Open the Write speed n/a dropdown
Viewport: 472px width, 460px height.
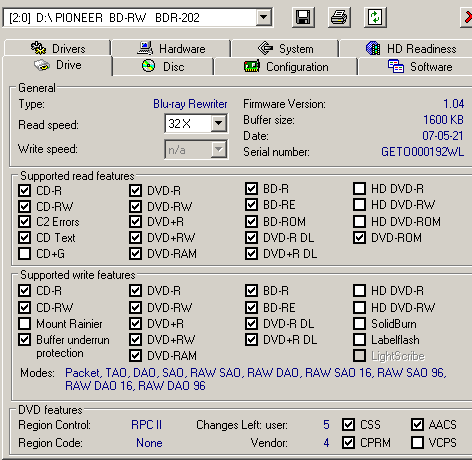coord(219,149)
